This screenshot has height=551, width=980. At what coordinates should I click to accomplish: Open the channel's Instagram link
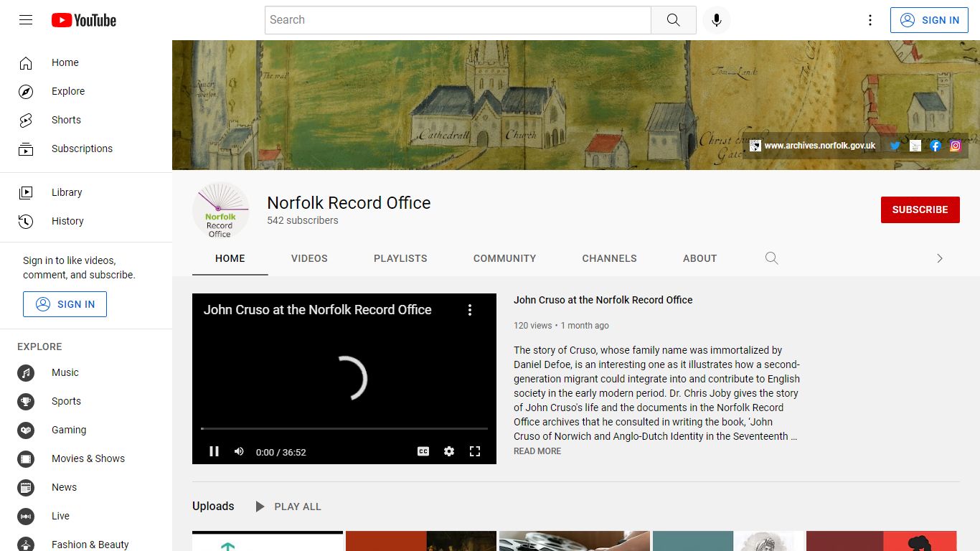pyautogui.click(x=956, y=146)
